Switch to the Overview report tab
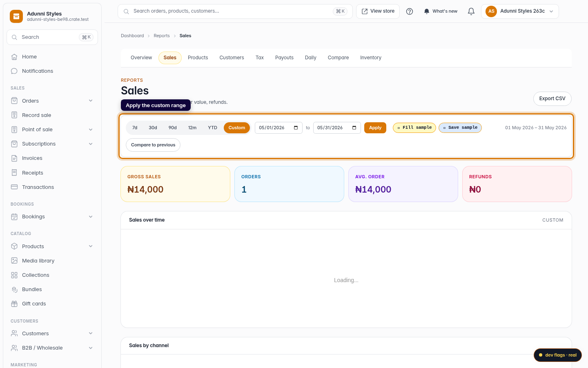The width and height of the screenshot is (588, 368). (141, 58)
